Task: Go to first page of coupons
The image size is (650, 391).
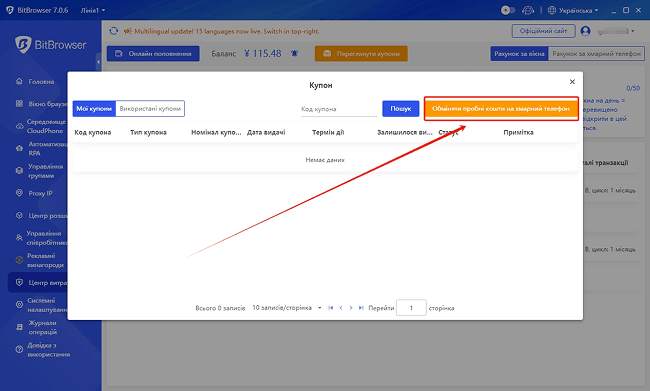Action: tap(330, 308)
